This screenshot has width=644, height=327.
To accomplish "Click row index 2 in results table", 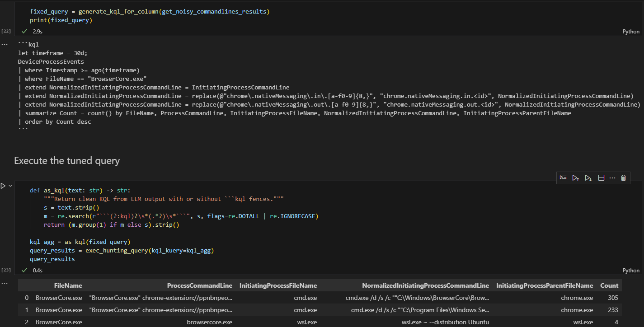I will click(27, 322).
